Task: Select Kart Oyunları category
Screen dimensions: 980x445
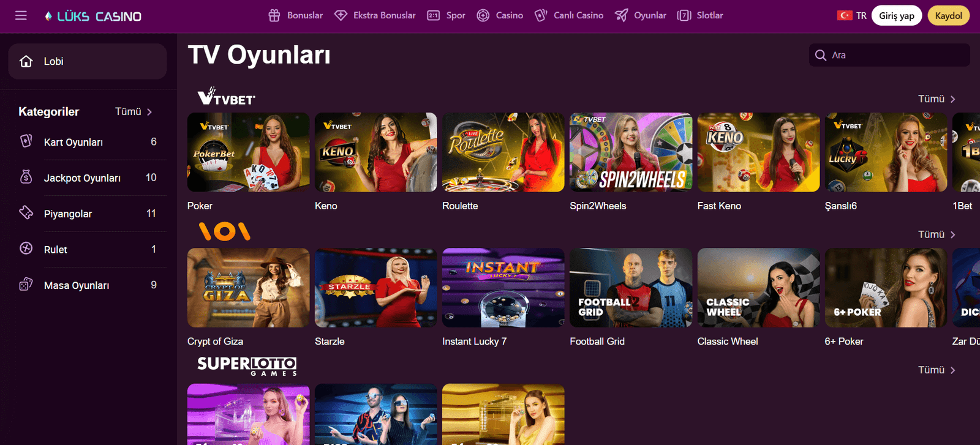Action: point(88,142)
